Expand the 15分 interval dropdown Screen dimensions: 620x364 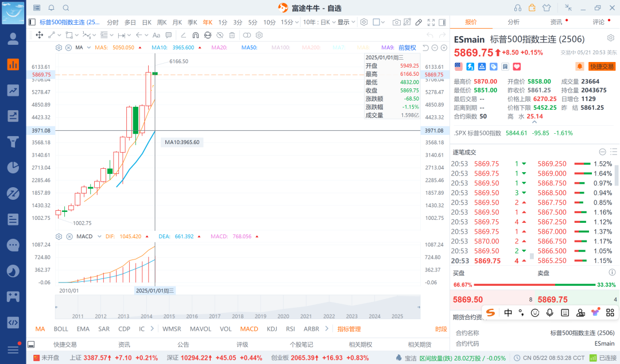296,22
